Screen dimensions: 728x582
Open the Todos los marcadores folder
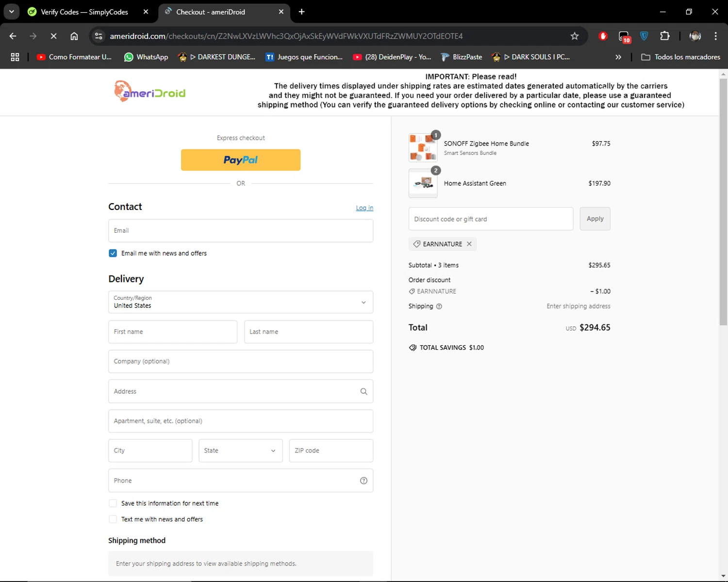tap(680, 57)
